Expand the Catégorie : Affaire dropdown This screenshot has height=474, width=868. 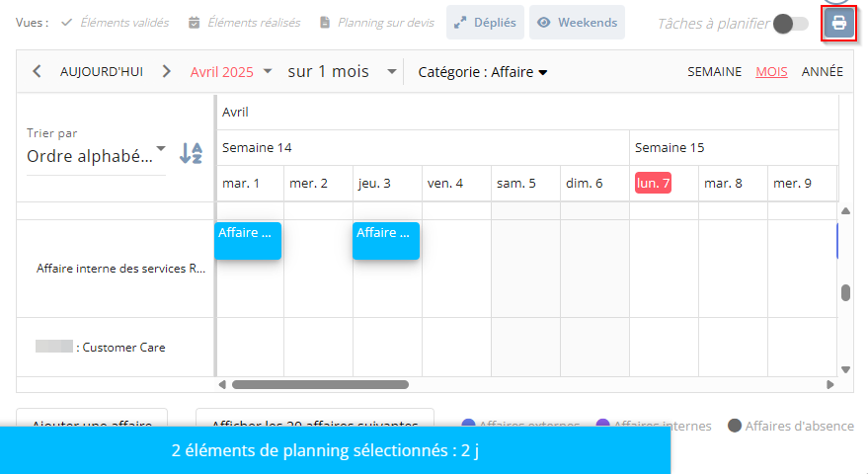483,72
